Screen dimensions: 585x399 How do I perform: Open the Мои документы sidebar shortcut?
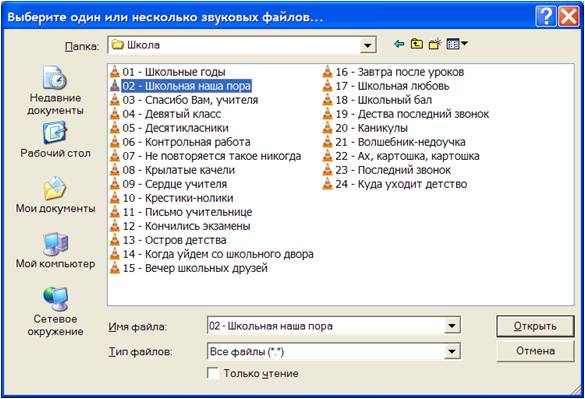(x=55, y=194)
